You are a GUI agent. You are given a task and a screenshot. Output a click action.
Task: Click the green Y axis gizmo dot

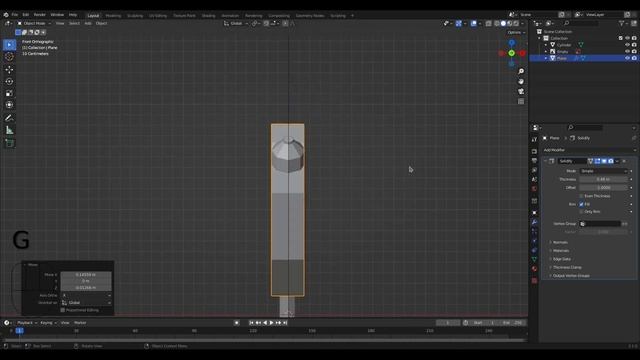[511, 53]
